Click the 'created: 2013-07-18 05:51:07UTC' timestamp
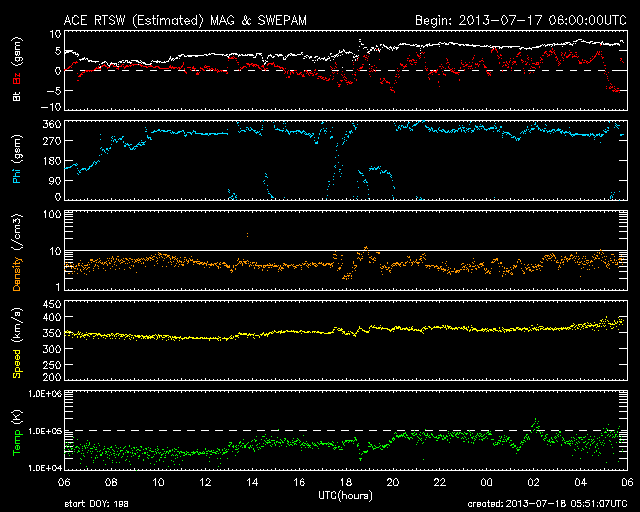The image size is (640, 512). [547, 504]
